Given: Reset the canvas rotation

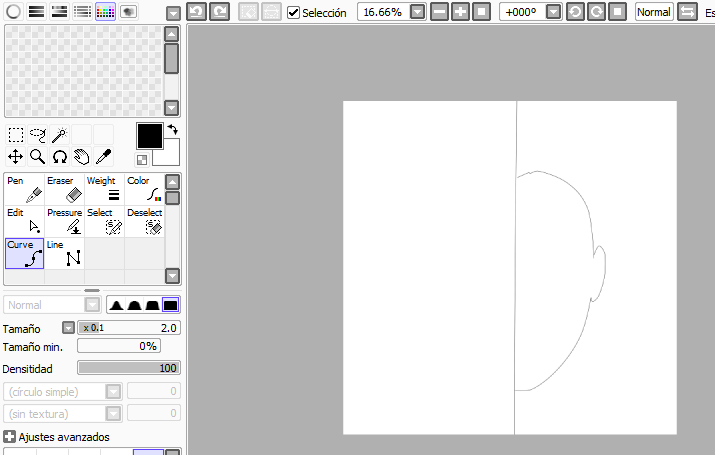Looking at the screenshot, I should [x=617, y=12].
